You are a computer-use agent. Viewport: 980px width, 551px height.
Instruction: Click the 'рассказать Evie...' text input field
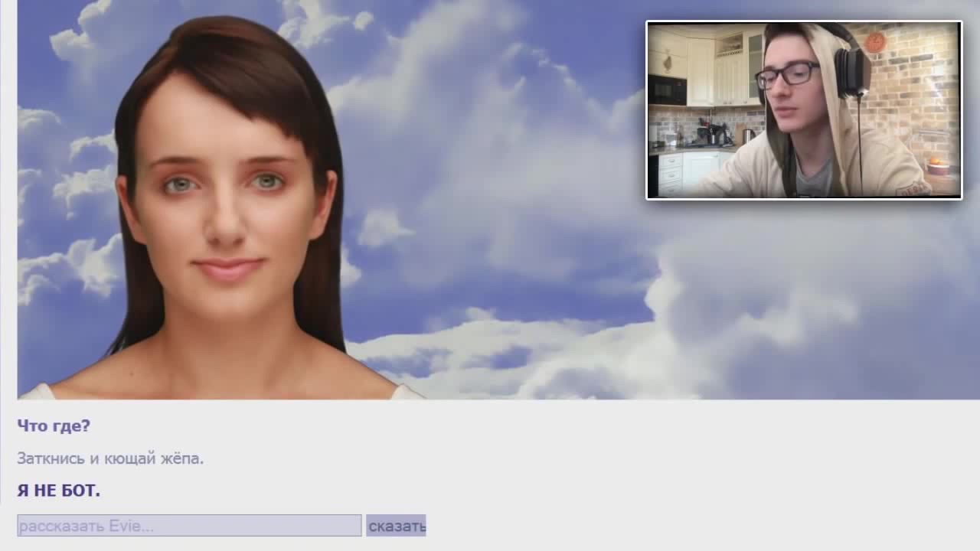point(189,526)
